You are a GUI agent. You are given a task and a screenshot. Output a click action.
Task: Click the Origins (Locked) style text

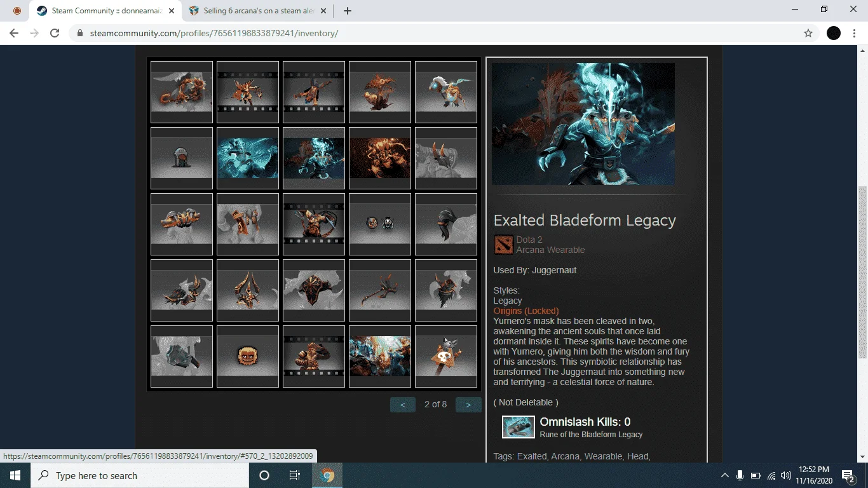tap(526, 311)
